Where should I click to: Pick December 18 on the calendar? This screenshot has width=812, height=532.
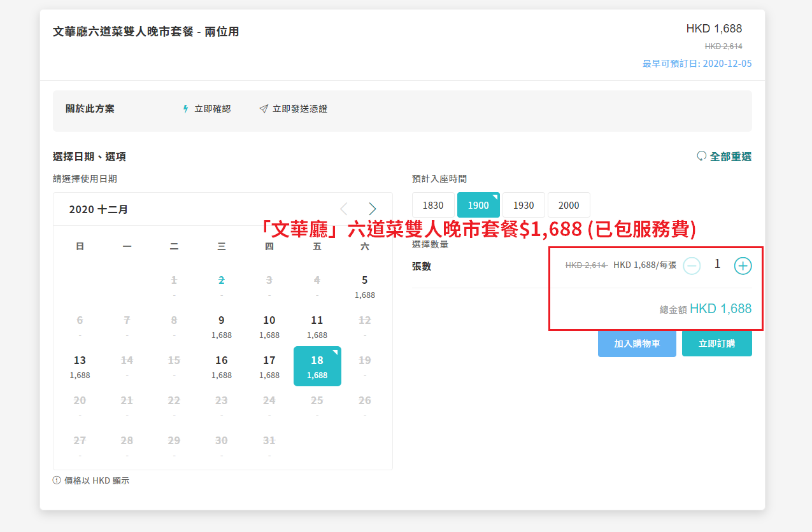pos(317,367)
